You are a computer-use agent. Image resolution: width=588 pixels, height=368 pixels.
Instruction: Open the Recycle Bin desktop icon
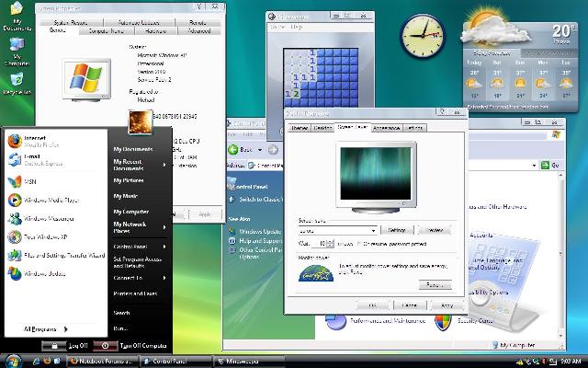[x=17, y=84]
